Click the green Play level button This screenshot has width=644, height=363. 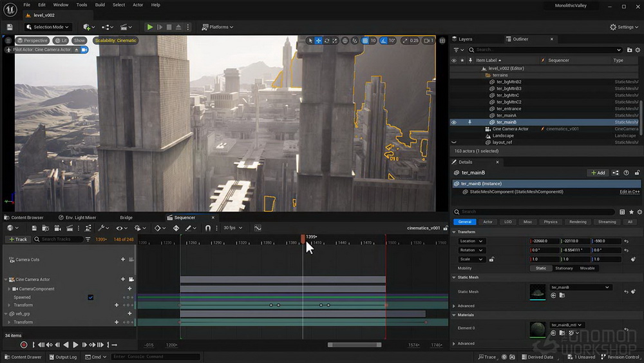click(150, 27)
